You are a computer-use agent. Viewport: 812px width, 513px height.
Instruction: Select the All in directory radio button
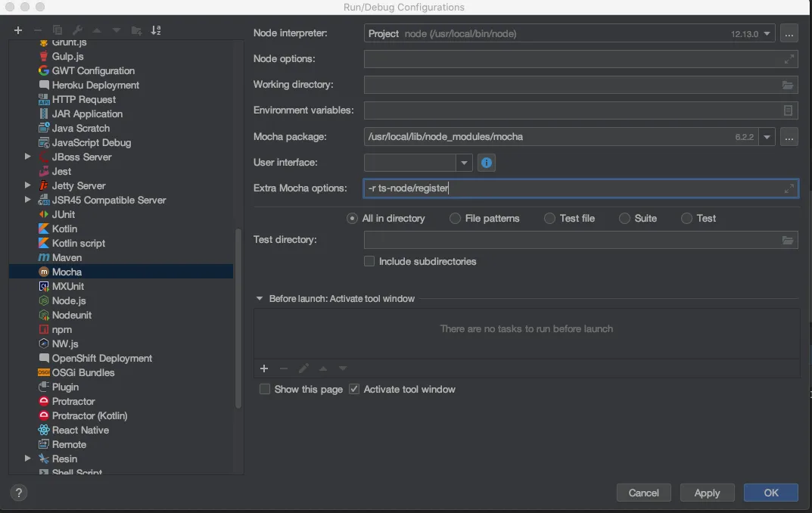tap(352, 219)
